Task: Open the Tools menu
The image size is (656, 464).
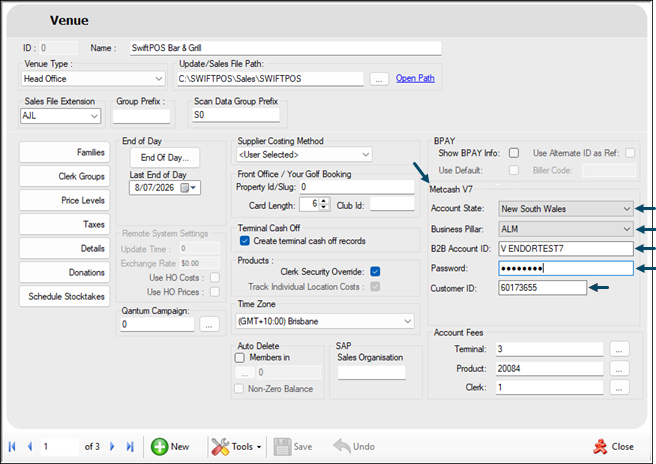Action: tap(236, 446)
